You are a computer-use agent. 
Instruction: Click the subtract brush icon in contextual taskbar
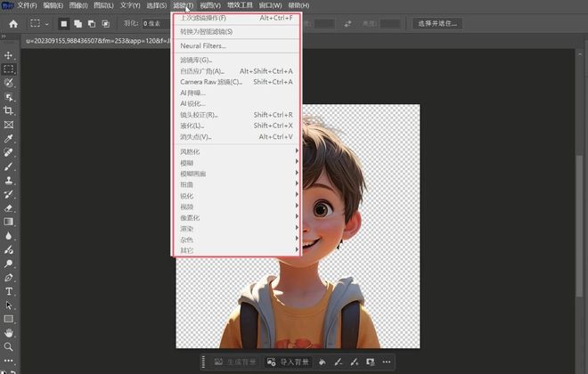339,362
